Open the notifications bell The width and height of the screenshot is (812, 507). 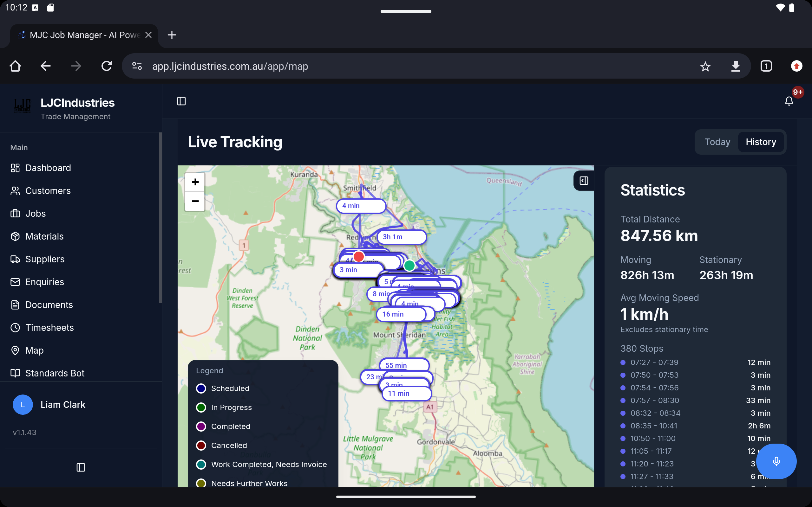[789, 101]
